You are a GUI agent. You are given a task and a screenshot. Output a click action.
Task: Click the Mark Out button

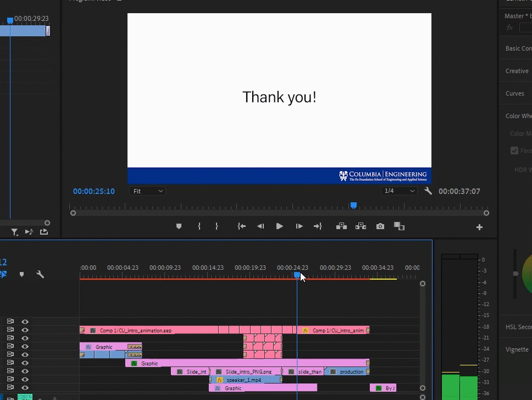pyautogui.click(x=217, y=226)
